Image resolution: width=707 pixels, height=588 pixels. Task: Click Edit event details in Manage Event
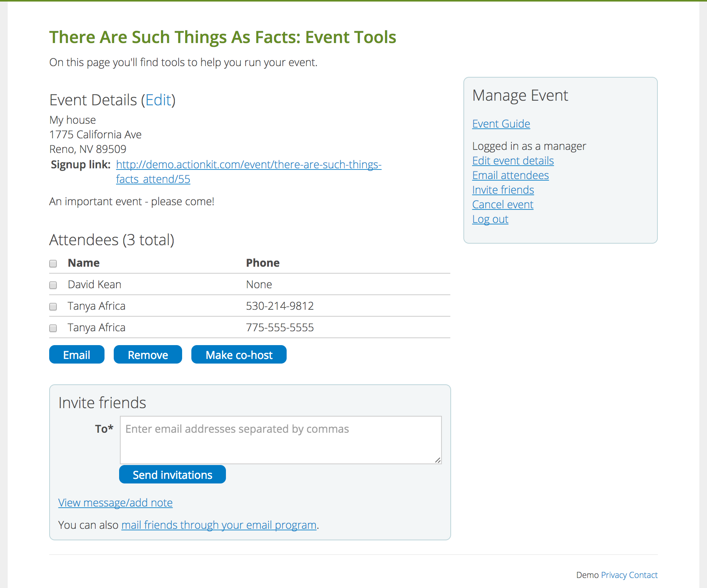tap(513, 161)
